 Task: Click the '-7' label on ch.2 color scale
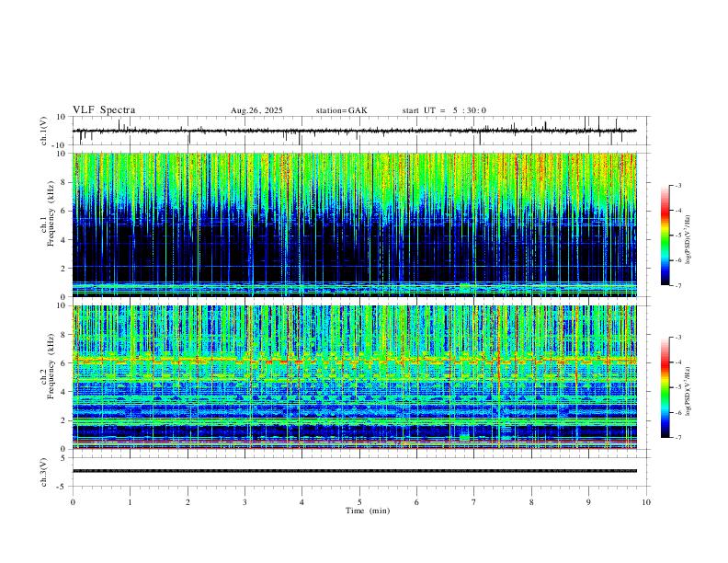tap(678, 438)
